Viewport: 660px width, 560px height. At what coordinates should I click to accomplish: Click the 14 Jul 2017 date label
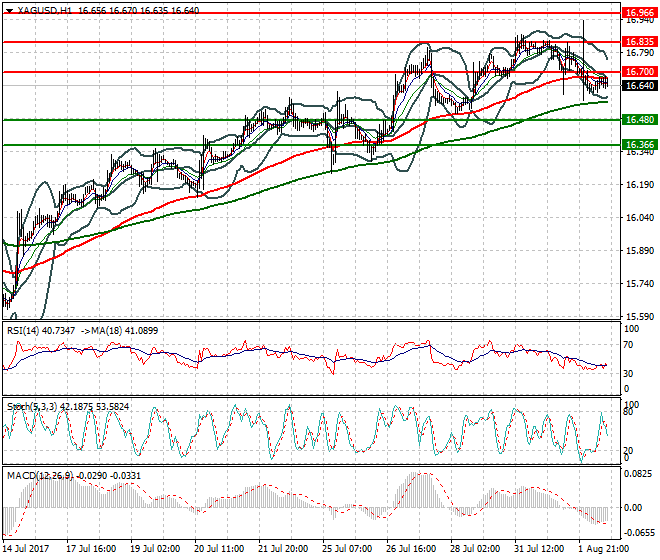(x=26, y=549)
